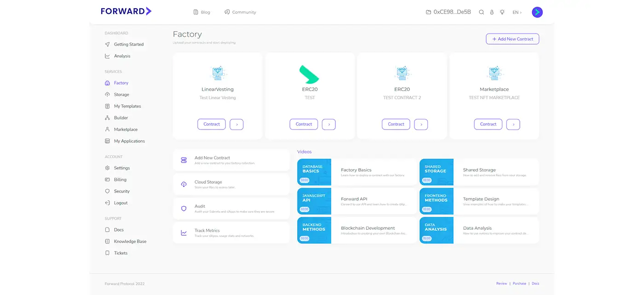
Task: Open Storage in the sidebar
Action: coord(121,95)
